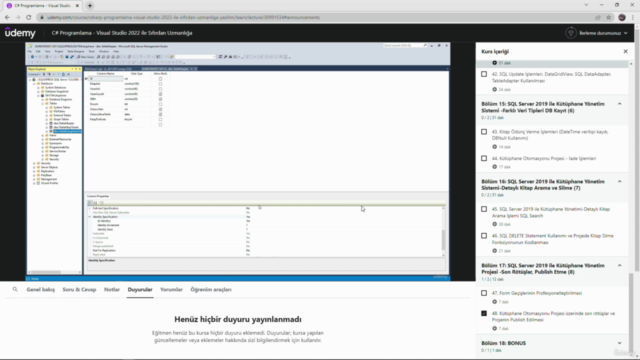Click the site lock icon in address bar
Screen dimensions: 640x360
41,18
